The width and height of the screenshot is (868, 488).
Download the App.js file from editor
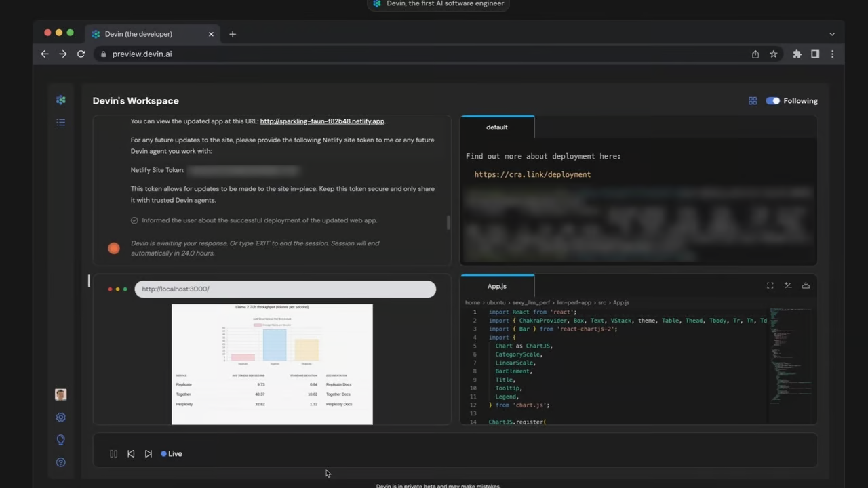point(806,286)
